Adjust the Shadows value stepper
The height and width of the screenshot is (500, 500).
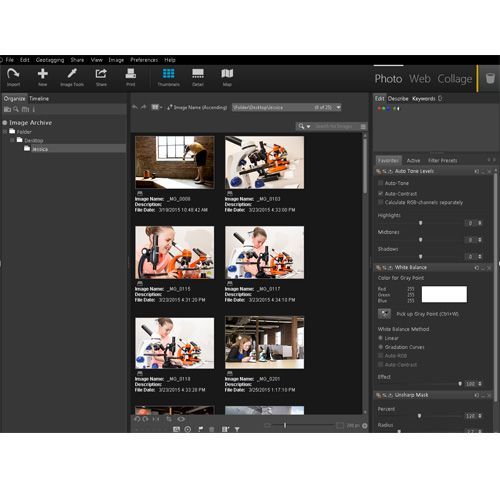point(480,257)
